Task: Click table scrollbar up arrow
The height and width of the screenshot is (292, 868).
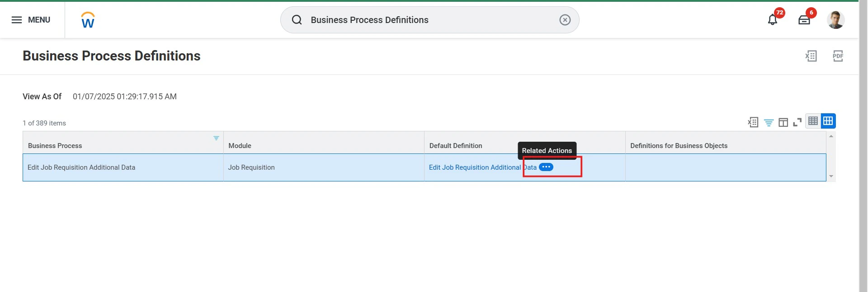Action: pyautogui.click(x=831, y=136)
